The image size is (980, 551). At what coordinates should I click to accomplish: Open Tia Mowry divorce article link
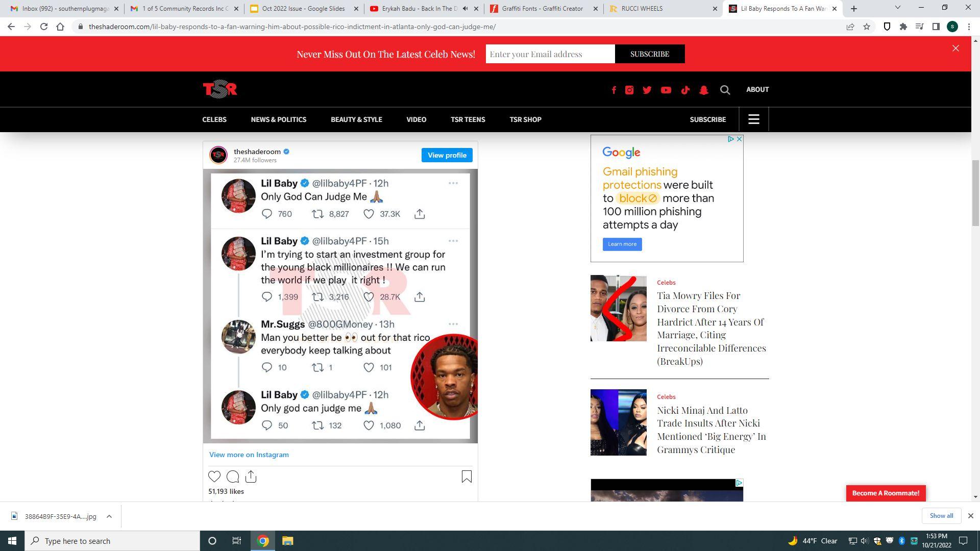coord(711,328)
